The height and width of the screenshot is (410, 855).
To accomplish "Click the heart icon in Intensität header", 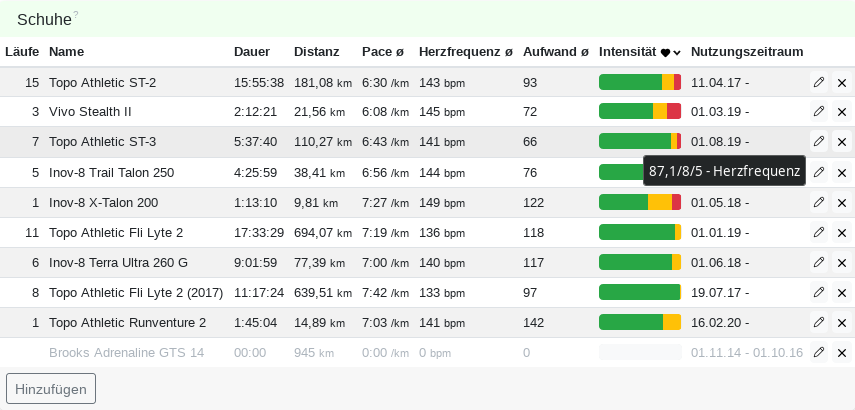I will pyautogui.click(x=665, y=52).
